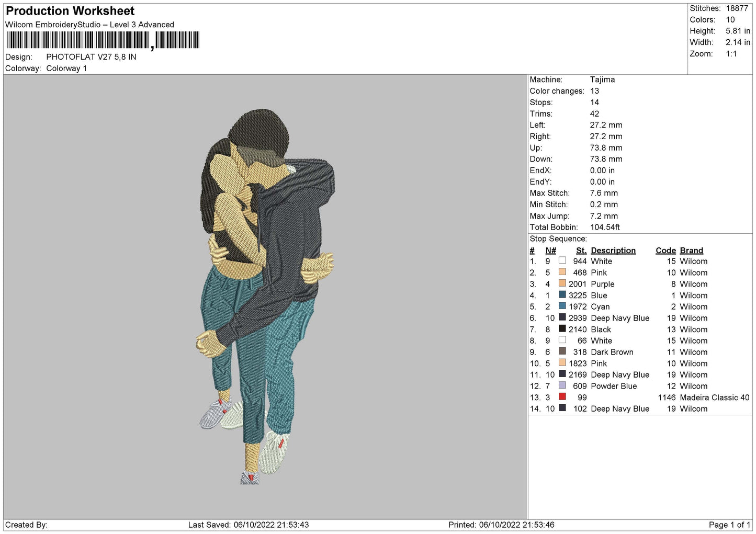756x534 pixels.
Task: Select the Trims value '42'
Action: (594, 114)
